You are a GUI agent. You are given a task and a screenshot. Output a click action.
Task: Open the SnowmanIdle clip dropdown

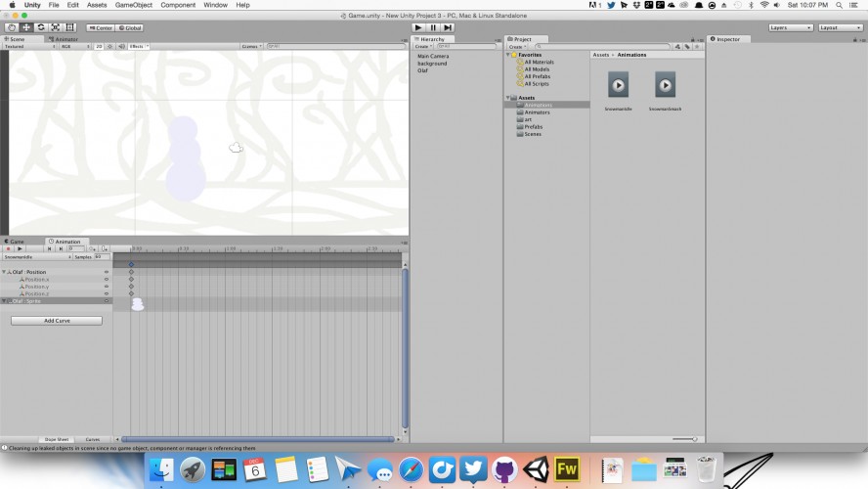(38, 257)
